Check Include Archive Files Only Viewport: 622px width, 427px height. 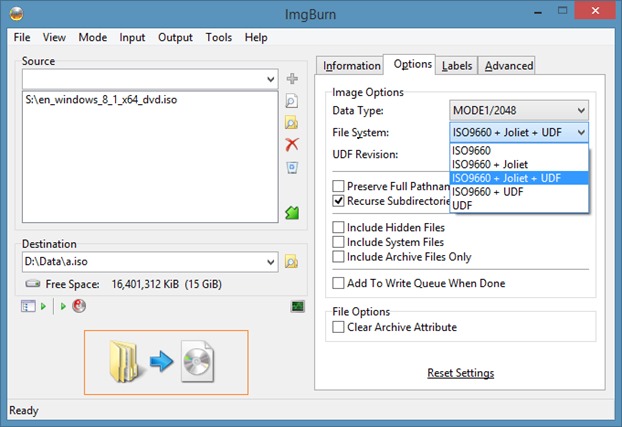338,256
